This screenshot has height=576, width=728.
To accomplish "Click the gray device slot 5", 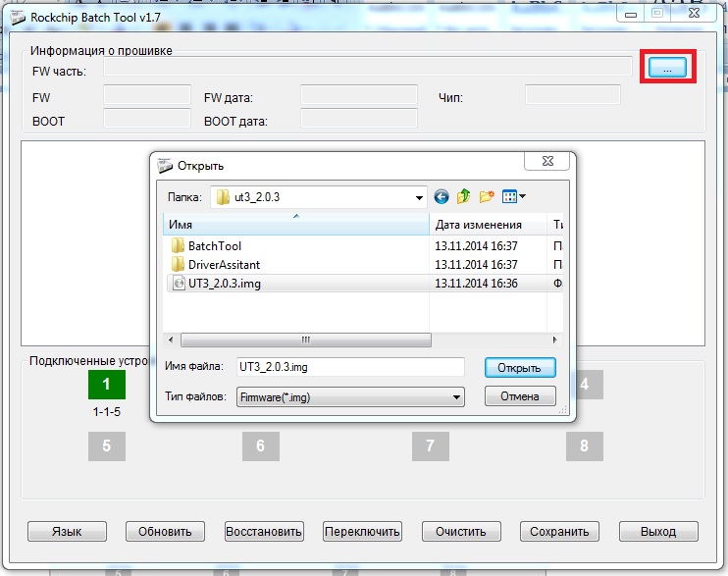I will tap(106, 445).
